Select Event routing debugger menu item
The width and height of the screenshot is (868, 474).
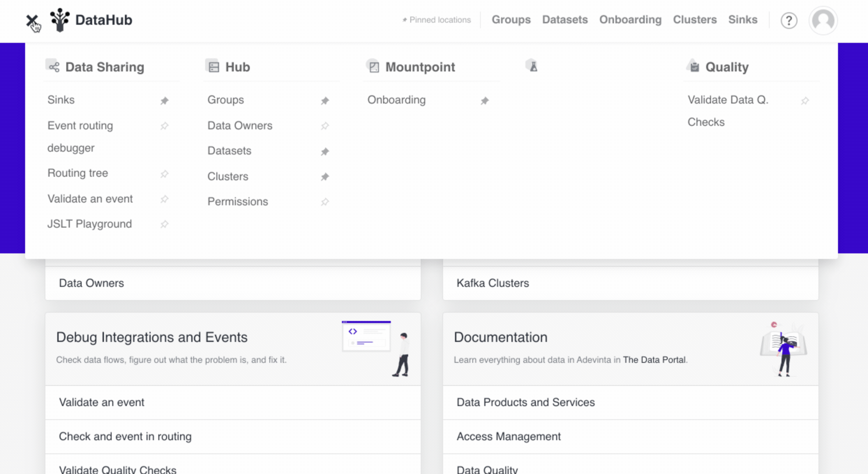click(80, 137)
